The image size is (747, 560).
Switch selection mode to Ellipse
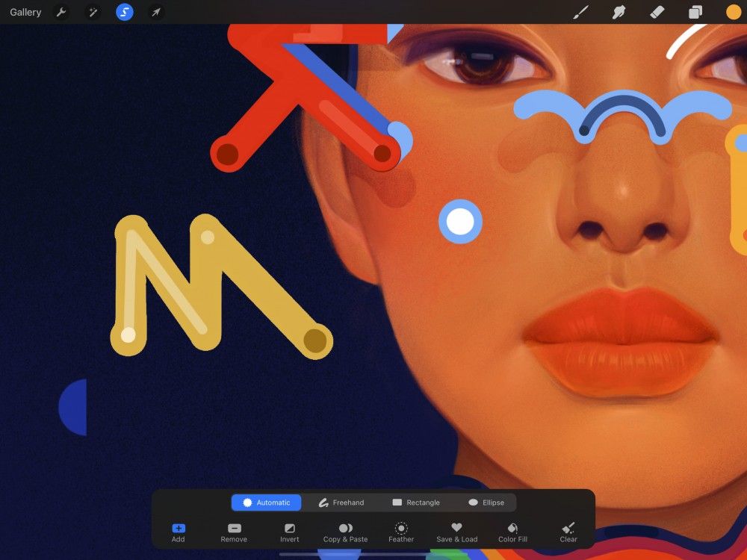[487, 502]
